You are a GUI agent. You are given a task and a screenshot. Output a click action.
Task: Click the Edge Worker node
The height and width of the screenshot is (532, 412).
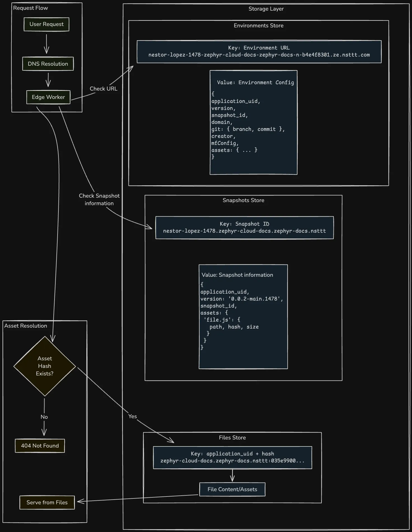[48, 97]
